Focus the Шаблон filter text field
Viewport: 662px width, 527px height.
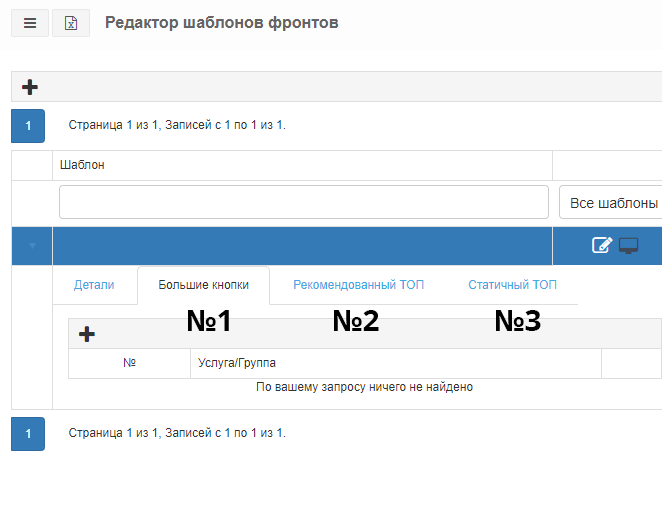(x=304, y=202)
